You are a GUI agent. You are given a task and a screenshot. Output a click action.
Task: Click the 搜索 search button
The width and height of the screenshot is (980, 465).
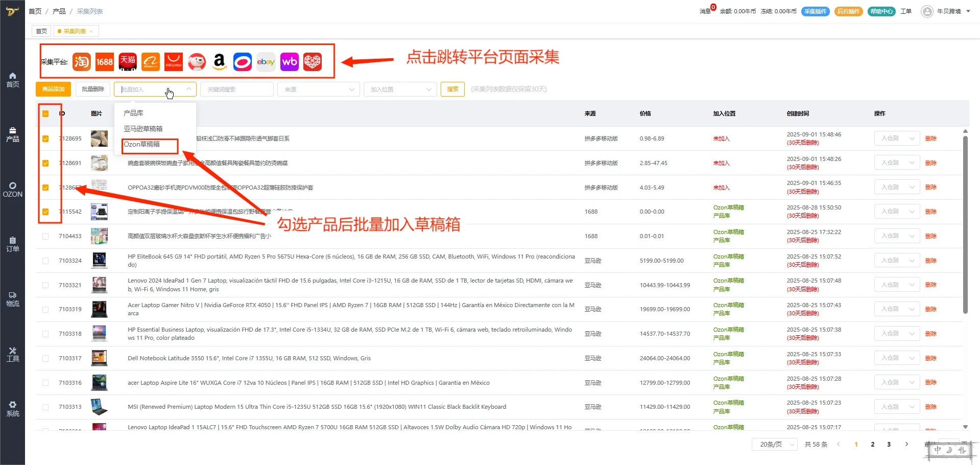pyautogui.click(x=452, y=89)
